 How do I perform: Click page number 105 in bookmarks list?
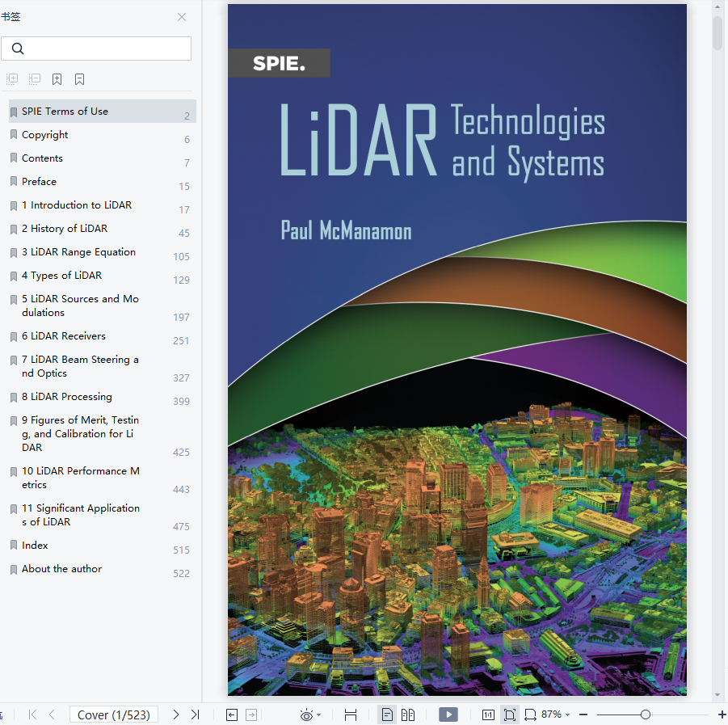tap(182, 257)
